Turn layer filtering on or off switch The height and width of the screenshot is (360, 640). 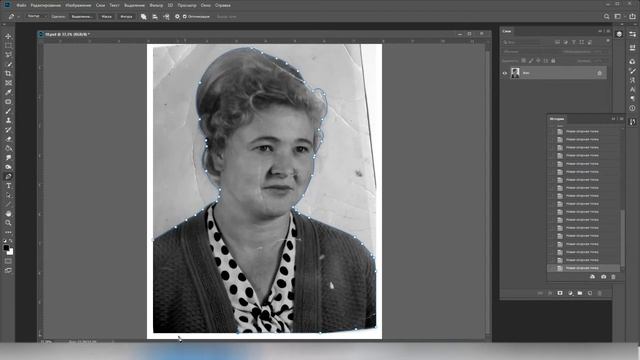tap(608, 42)
